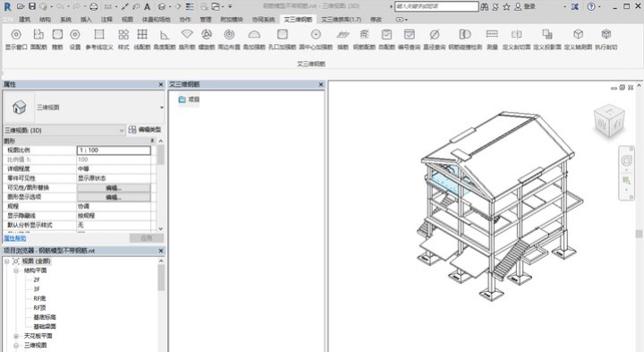
Task: Click the Help question mark icon
Action: pos(591,6)
